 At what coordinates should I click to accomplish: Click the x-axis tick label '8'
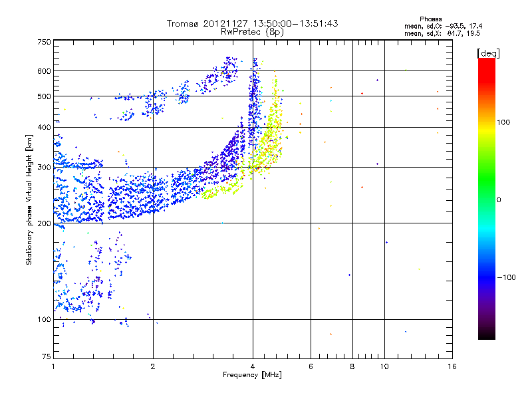coord(352,366)
